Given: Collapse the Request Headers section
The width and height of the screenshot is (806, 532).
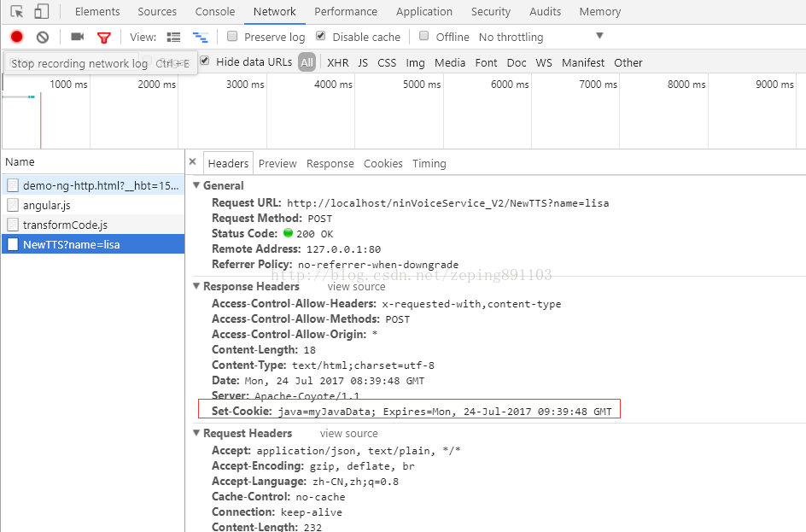Looking at the screenshot, I should 196,433.
